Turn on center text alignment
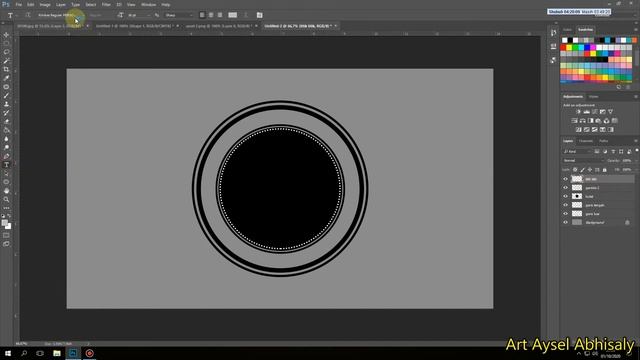The height and width of the screenshot is (360, 640). [x=211, y=15]
